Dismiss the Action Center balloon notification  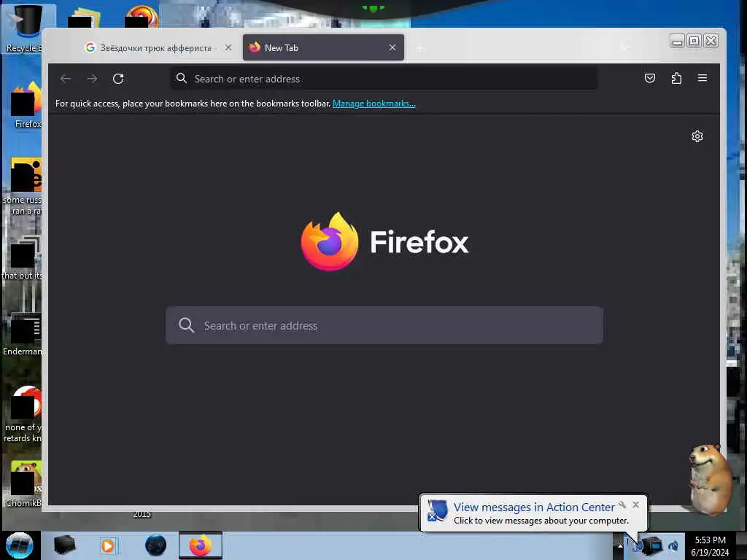click(635, 505)
